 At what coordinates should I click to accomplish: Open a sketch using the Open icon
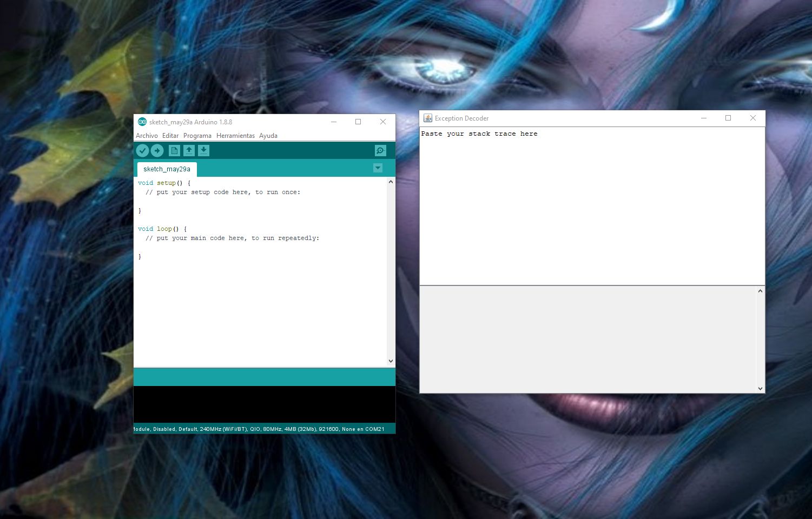(x=189, y=150)
